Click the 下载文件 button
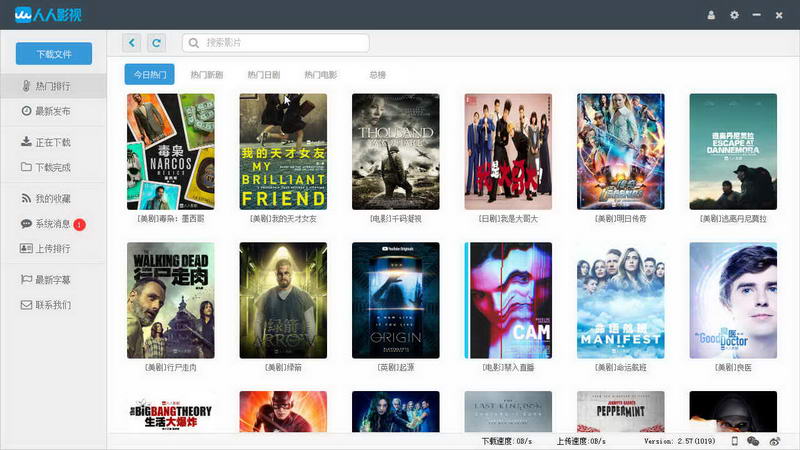The width and height of the screenshot is (800, 450). click(x=54, y=54)
